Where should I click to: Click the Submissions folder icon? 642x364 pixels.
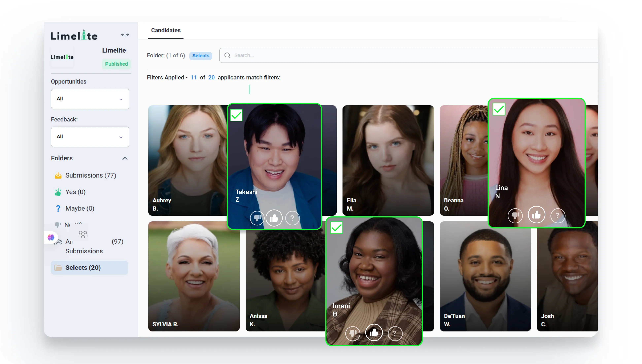(58, 175)
